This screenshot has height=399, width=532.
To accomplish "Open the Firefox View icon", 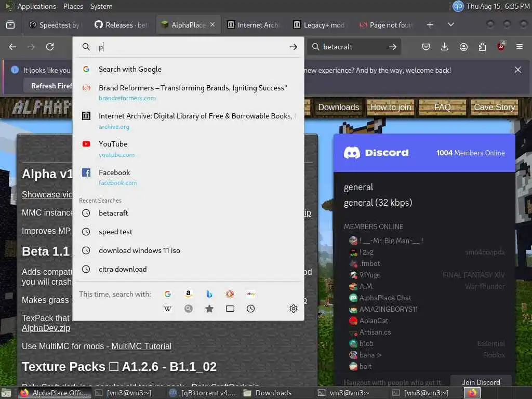I will tap(10, 25).
